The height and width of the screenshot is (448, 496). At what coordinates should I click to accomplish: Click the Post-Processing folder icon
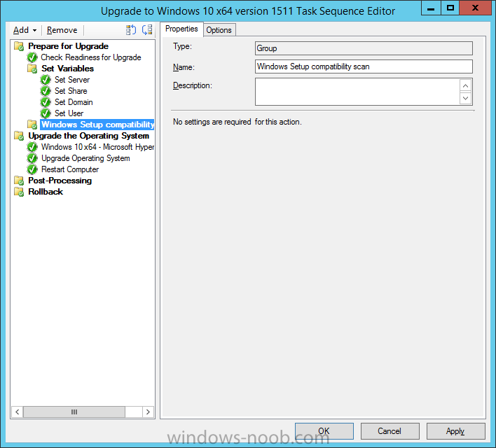coord(19,181)
